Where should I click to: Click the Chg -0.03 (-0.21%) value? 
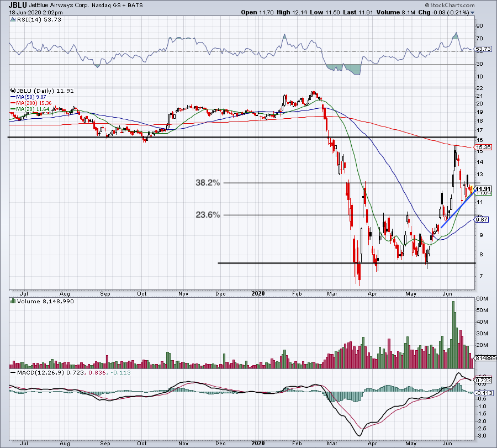444,12
